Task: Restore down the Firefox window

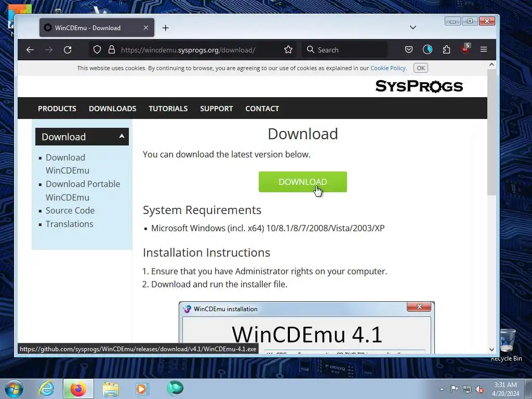Action: pos(470,21)
